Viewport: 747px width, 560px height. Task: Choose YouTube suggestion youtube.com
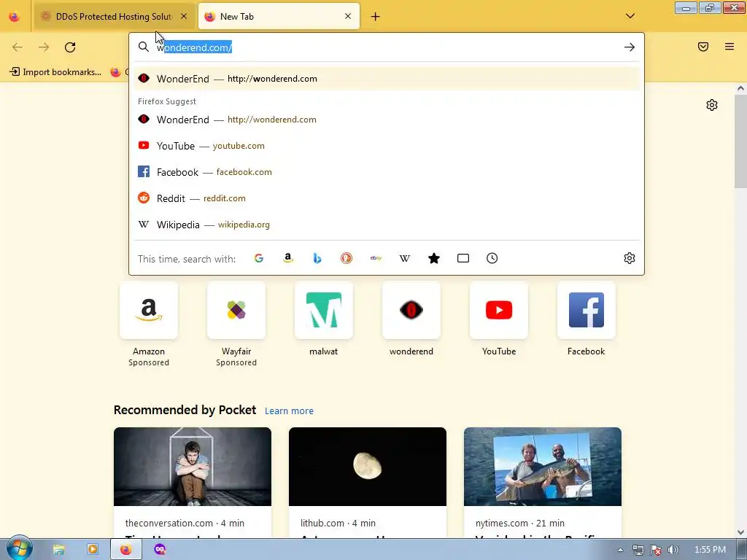(387, 146)
